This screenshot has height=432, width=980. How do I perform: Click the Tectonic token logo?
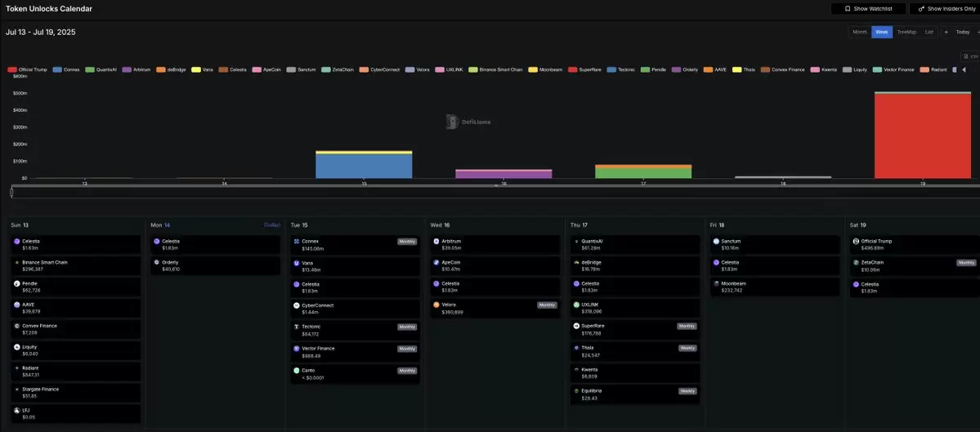click(x=297, y=327)
